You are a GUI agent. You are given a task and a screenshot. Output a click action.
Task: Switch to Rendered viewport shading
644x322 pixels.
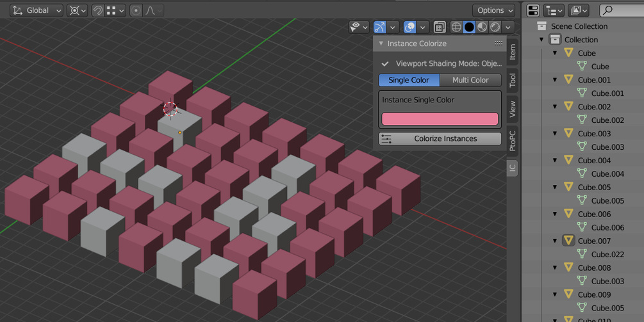coord(495,27)
